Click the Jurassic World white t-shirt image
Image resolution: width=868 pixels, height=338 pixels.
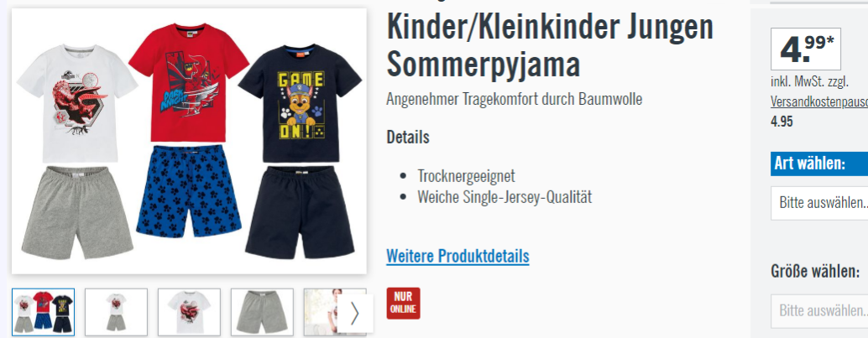77,103
